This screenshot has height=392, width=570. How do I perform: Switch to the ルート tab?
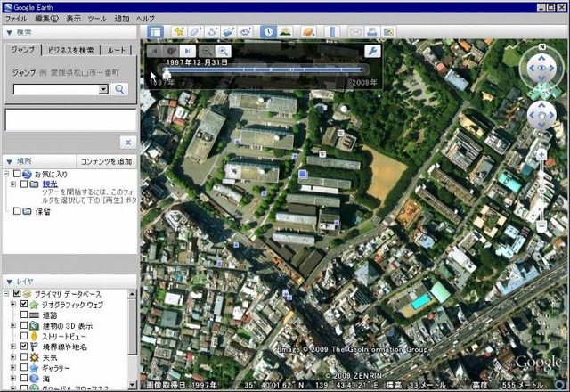[116, 50]
